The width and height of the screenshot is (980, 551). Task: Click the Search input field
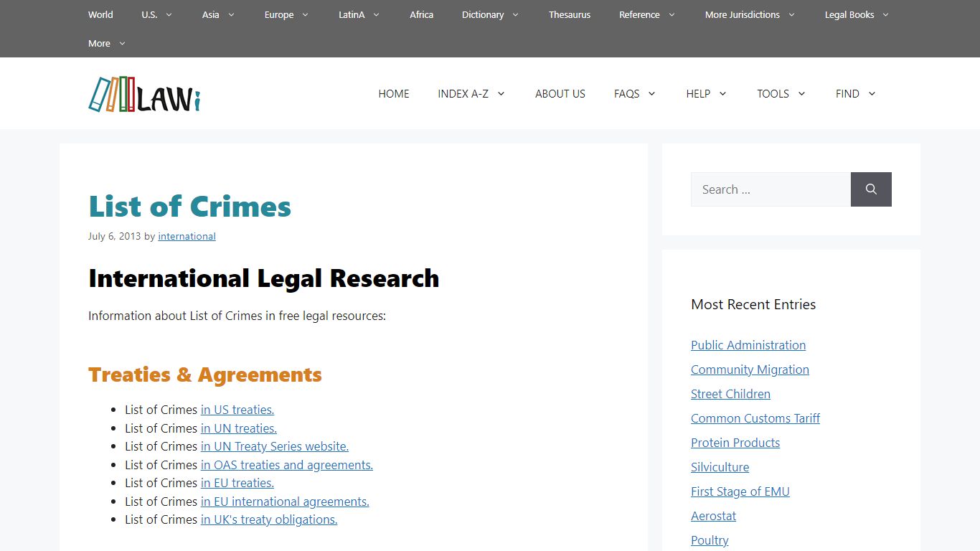tap(771, 189)
